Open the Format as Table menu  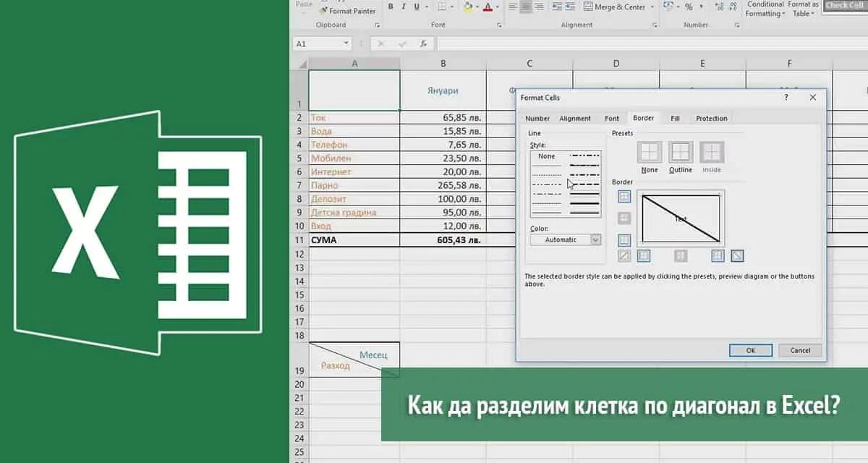[x=804, y=9]
